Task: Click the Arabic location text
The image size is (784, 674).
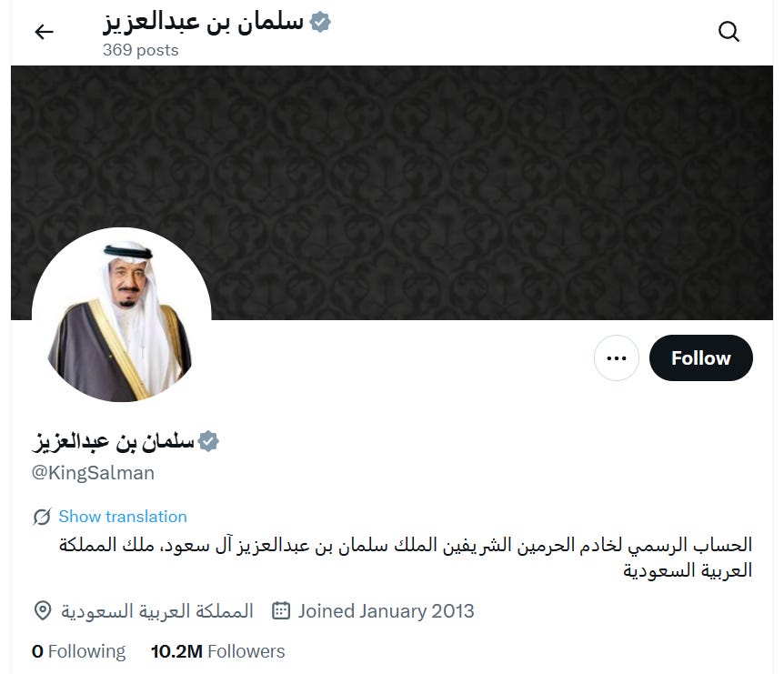Action: pyautogui.click(x=157, y=611)
